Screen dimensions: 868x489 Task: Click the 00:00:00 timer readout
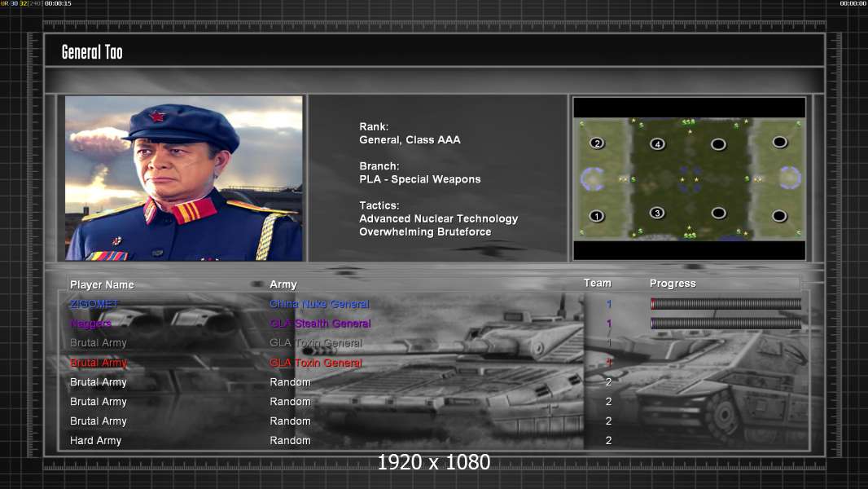point(853,3)
